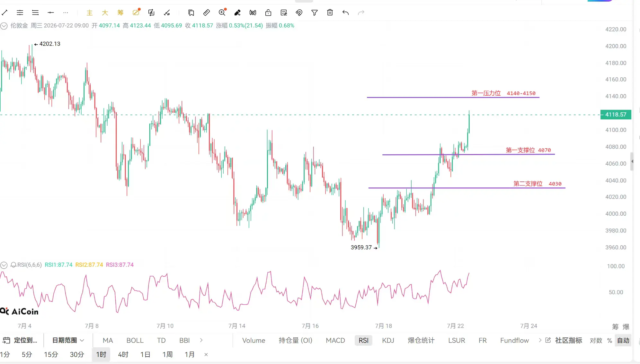
Task: Switch sub-chart to KDJ indicator
Action: pyautogui.click(x=388, y=340)
